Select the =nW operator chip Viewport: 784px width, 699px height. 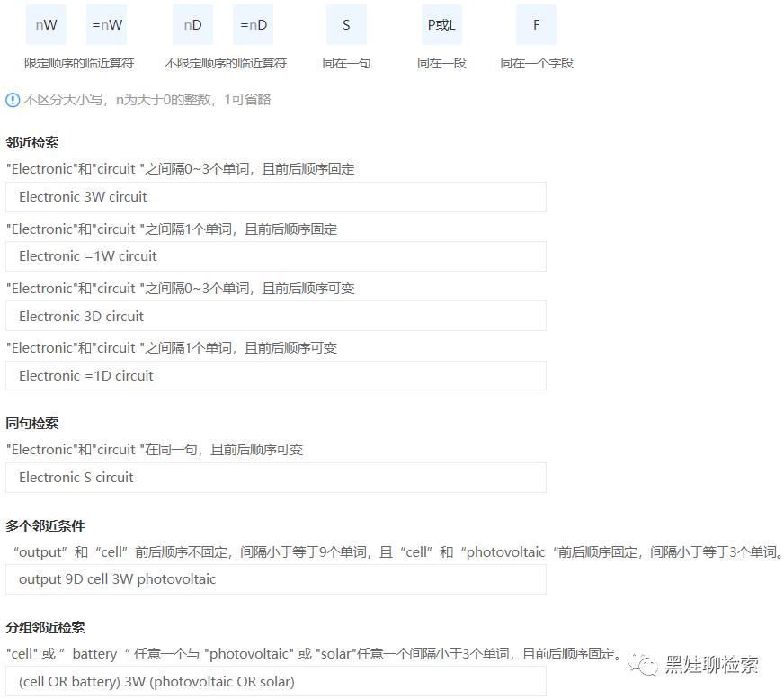pos(106,24)
